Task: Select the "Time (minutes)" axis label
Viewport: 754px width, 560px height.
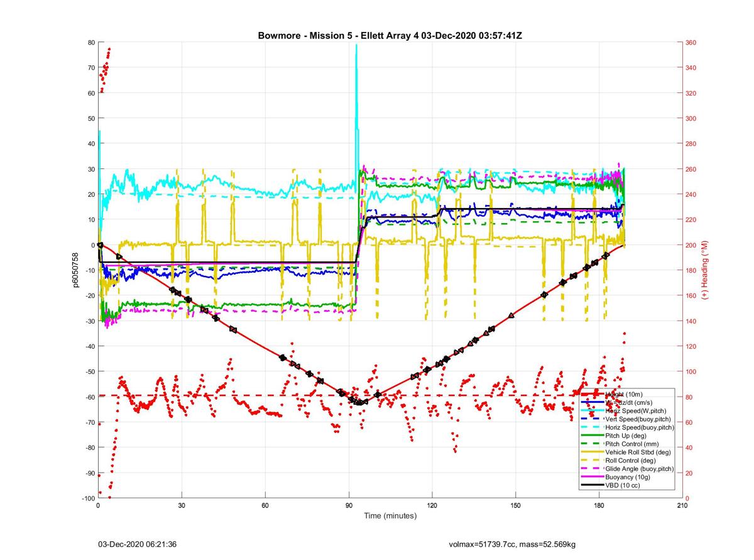Action: click(x=390, y=516)
